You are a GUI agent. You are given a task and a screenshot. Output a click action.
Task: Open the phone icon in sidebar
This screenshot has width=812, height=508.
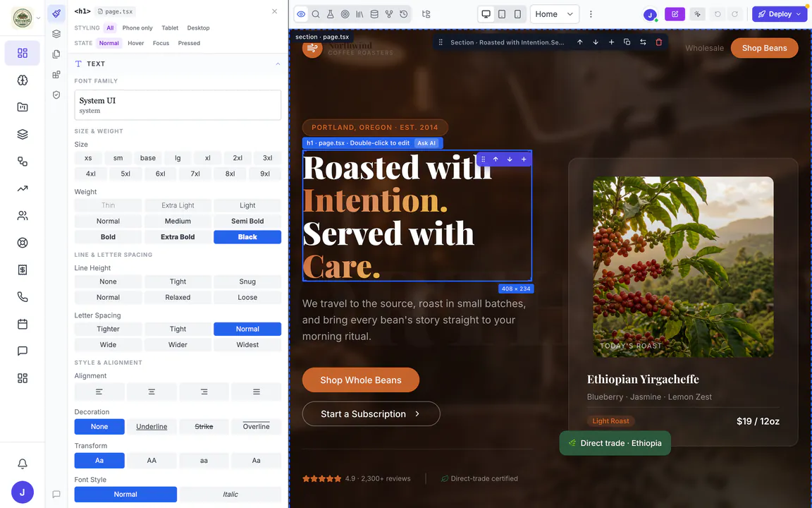[23, 297]
